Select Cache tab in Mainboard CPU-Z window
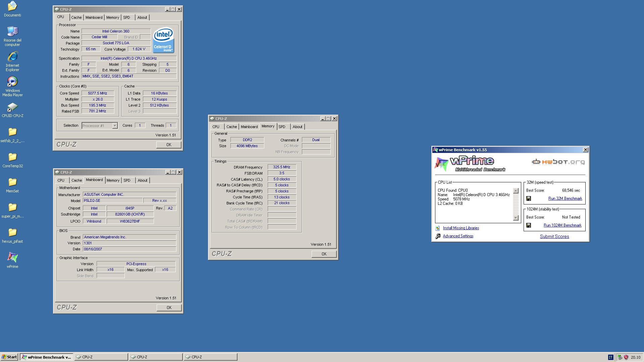 tap(76, 180)
